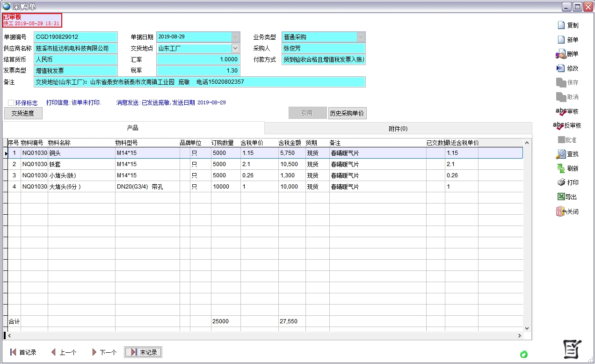Select the 产品 tab
Viewport: 595px width, 364px height.
pyautogui.click(x=132, y=128)
